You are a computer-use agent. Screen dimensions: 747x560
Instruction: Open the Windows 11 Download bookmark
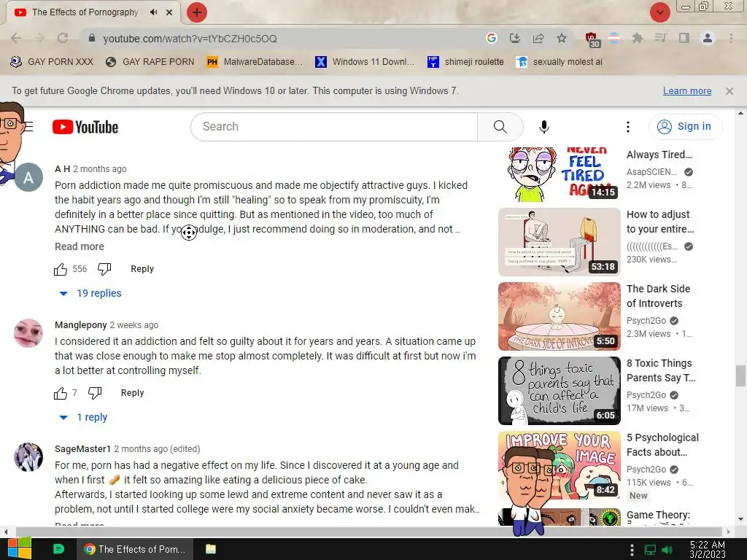tap(365, 62)
